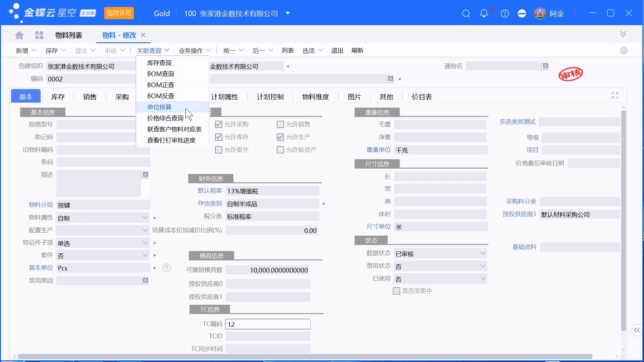This screenshot has height=362, width=644.
Task: Expand the 新增 toolbar dropdown
Action: pyautogui.click(x=34, y=51)
